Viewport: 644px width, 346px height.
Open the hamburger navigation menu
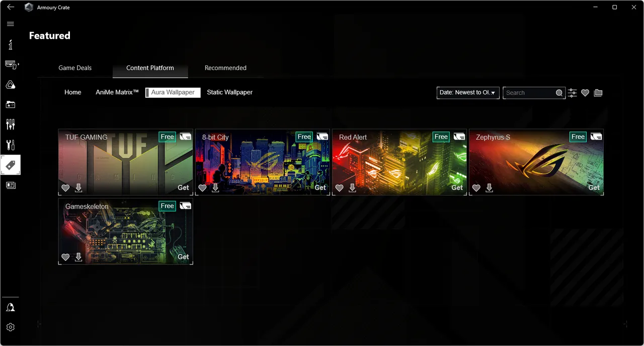coord(11,24)
